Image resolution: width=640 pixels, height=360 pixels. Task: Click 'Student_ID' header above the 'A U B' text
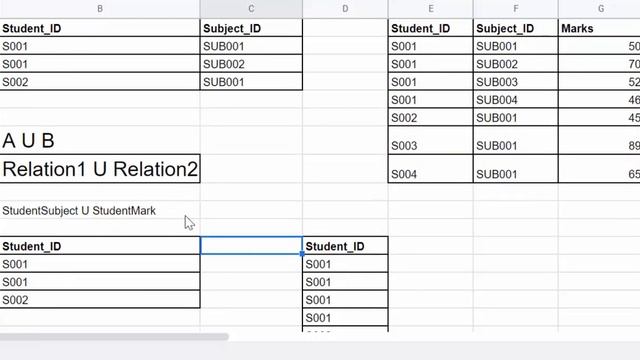[x=100, y=28]
